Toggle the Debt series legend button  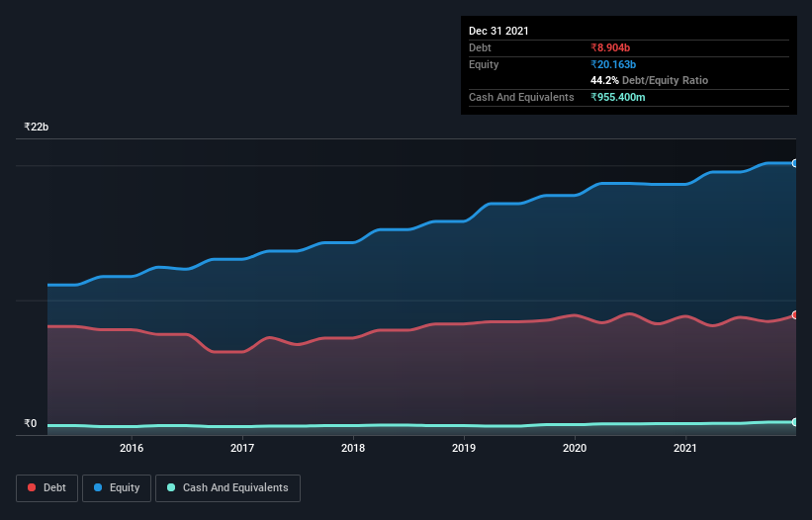(46, 488)
